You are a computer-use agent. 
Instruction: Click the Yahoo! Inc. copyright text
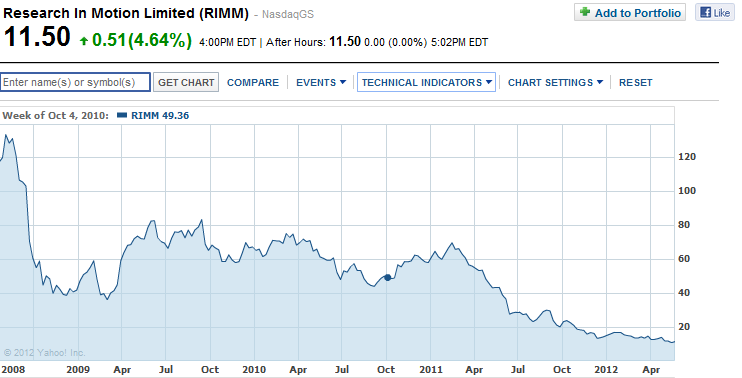pyautogui.click(x=44, y=353)
